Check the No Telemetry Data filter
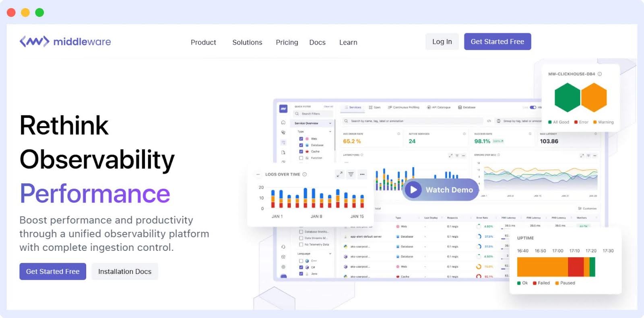The height and width of the screenshot is (318, 644). [301, 244]
